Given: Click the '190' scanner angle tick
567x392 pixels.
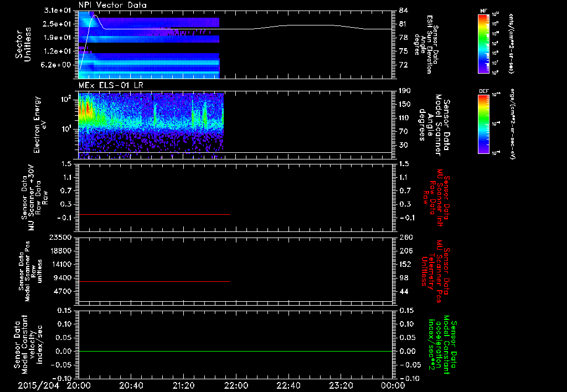Looking at the screenshot, I should [405, 91].
